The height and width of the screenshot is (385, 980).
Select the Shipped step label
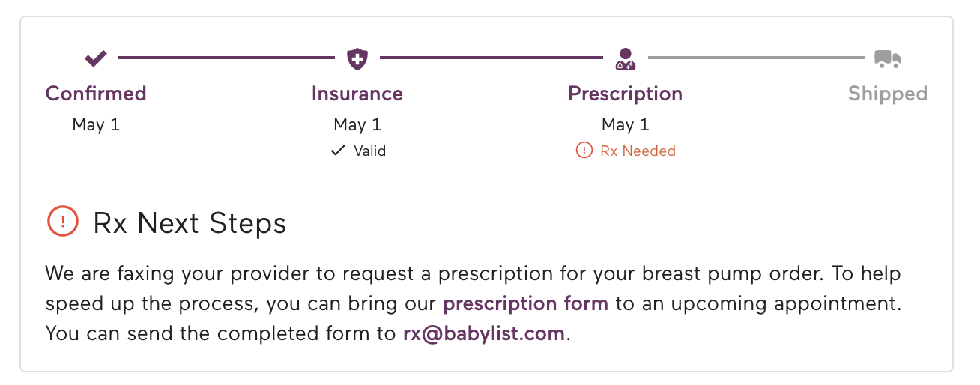(x=887, y=94)
